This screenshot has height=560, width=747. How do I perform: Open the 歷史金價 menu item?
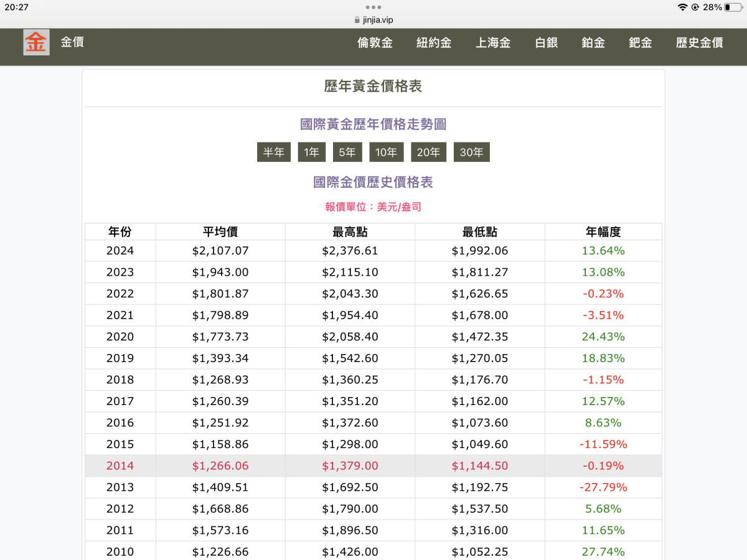700,43
